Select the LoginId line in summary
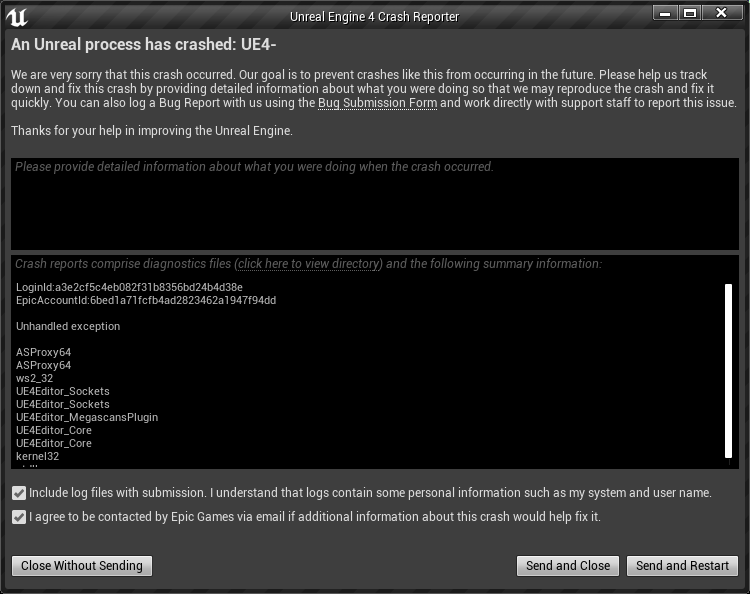 129,287
